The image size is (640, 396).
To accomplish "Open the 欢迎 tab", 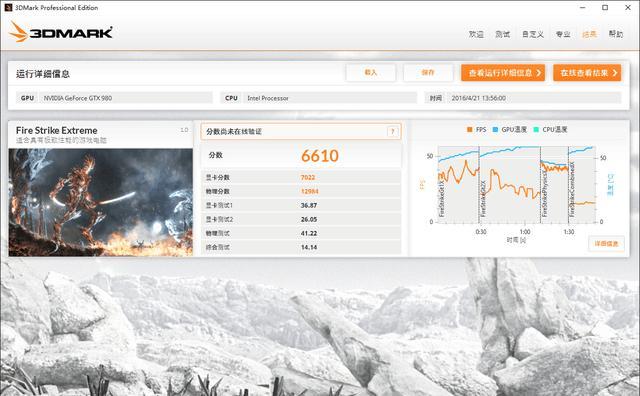I will (476, 34).
